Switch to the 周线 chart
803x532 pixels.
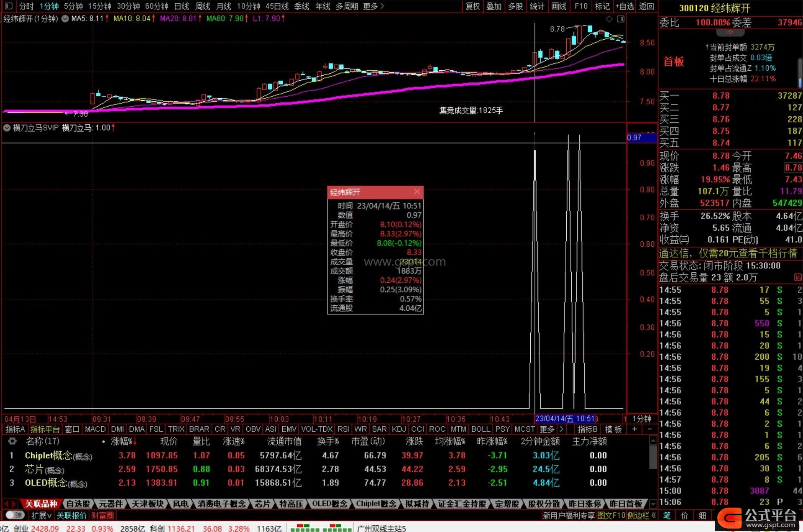coord(203,6)
